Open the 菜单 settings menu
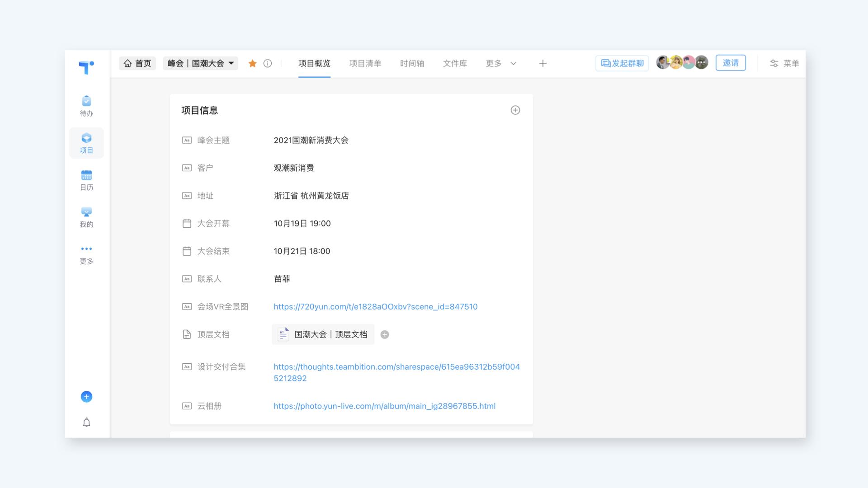The image size is (868, 488). pyautogui.click(x=784, y=63)
